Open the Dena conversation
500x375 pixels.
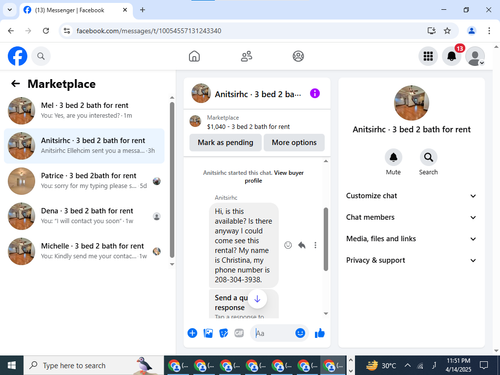click(x=84, y=216)
